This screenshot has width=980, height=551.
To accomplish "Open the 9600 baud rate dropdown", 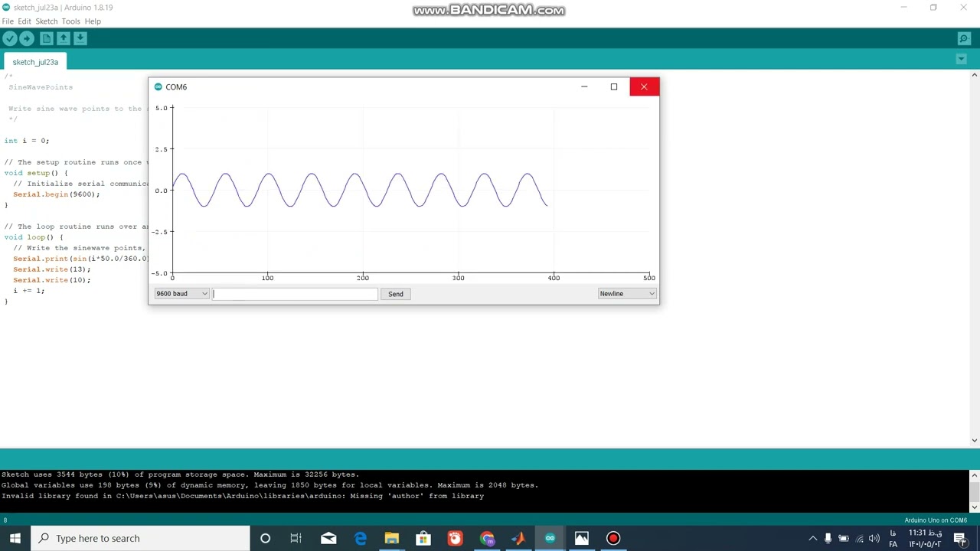I will pyautogui.click(x=181, y=294).
